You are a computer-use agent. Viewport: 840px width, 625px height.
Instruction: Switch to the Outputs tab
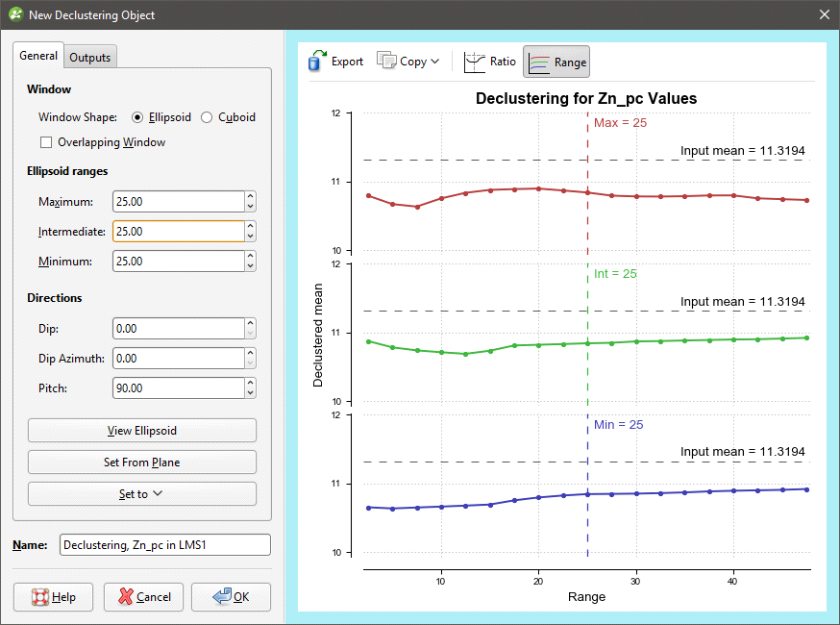90,57
